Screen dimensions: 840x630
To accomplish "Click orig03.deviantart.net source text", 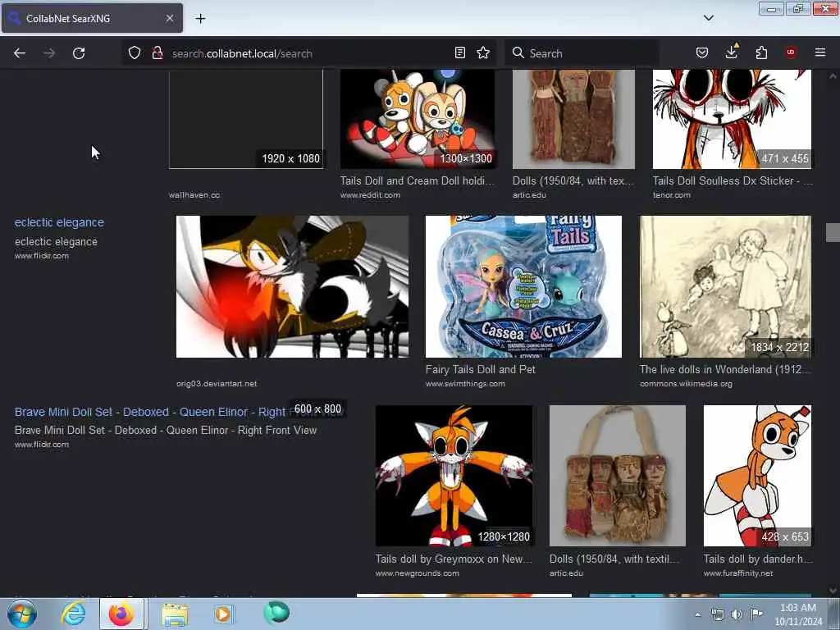I will coord(217,384).
